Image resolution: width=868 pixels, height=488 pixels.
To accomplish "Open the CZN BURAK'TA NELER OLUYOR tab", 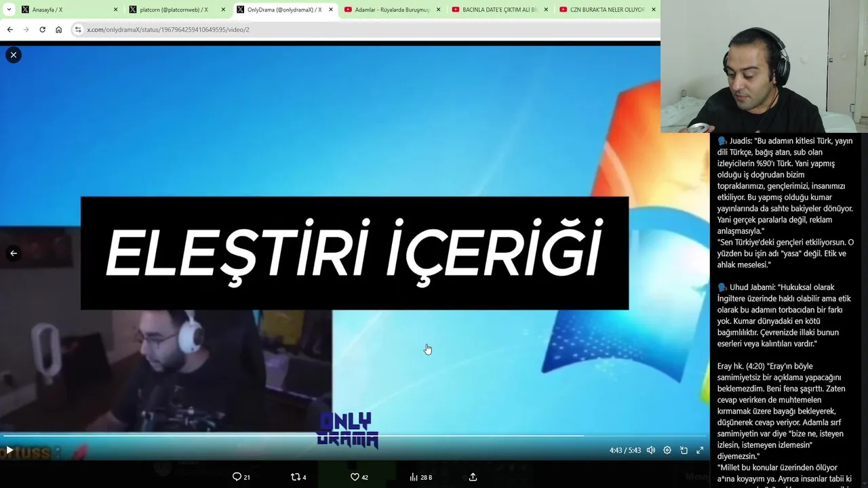I will [608, 9].
